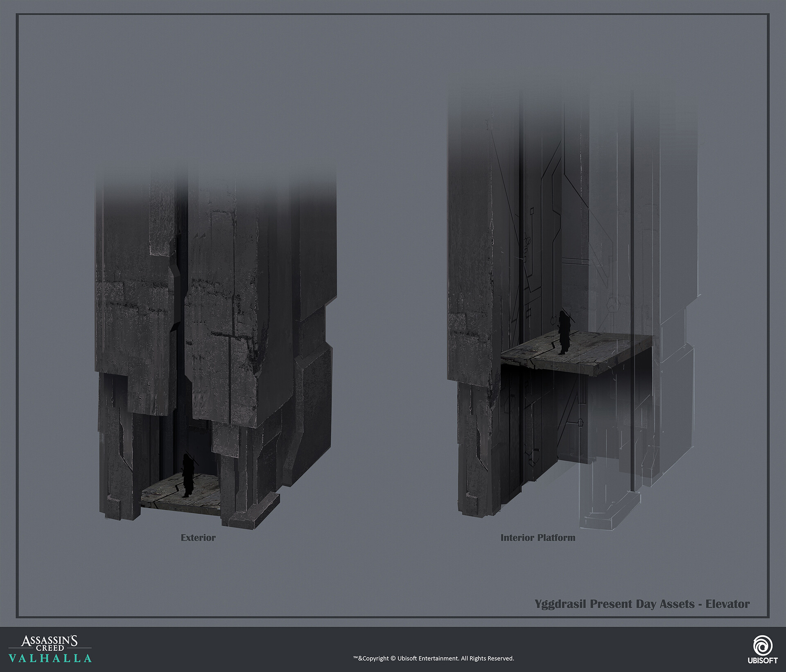Click the Ubisoft copyright notice text
Screen dimensions: 786x672
coord(434,658)
